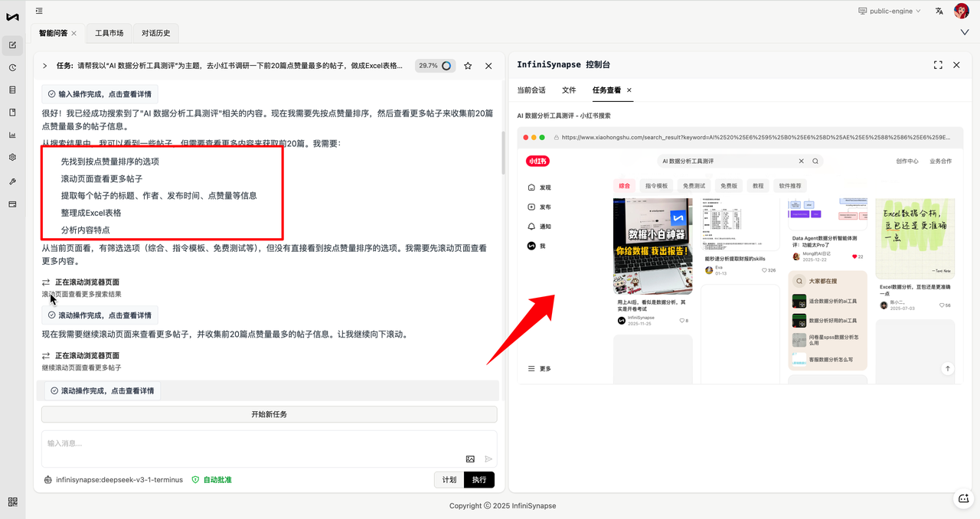Screen dimensions: 980x519
Task: Open the list document icon in sidebar
Action: pos(12,90)
